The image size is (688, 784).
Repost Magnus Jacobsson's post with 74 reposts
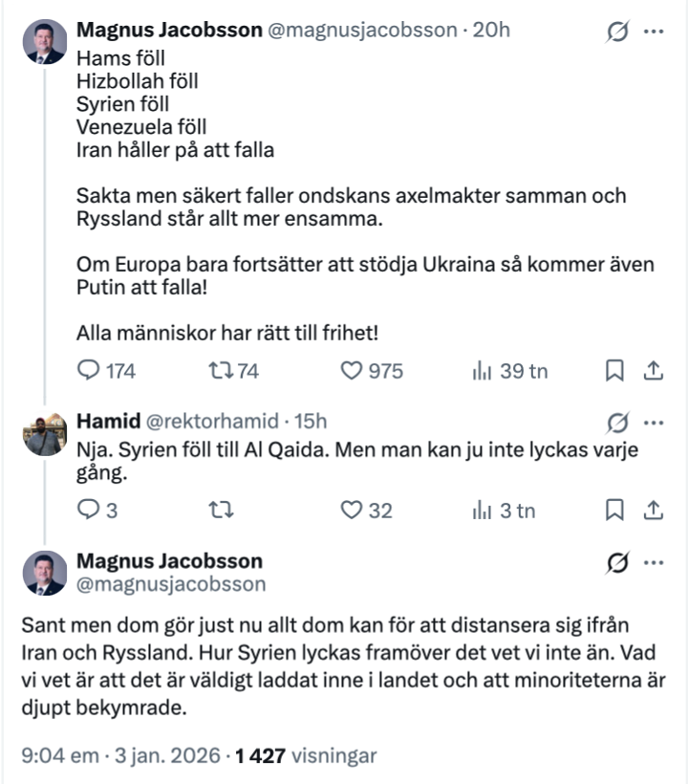tap(221, 371)
